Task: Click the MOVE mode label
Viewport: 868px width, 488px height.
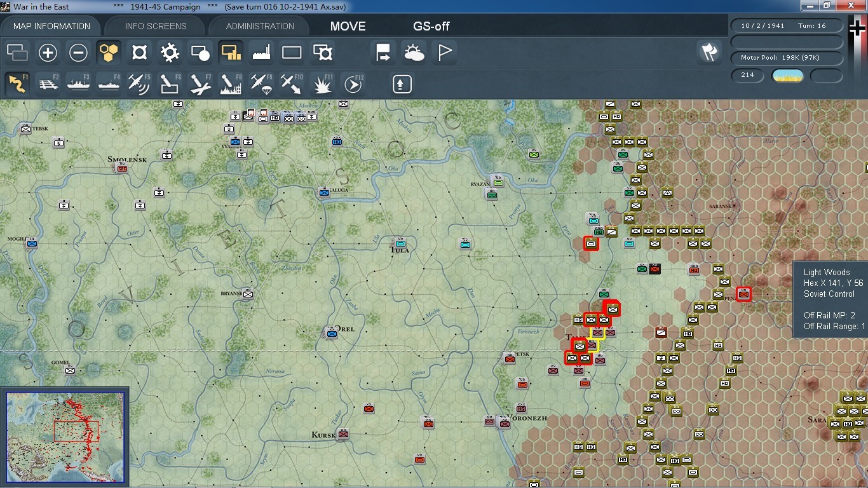Action: (x=348, y=27)
